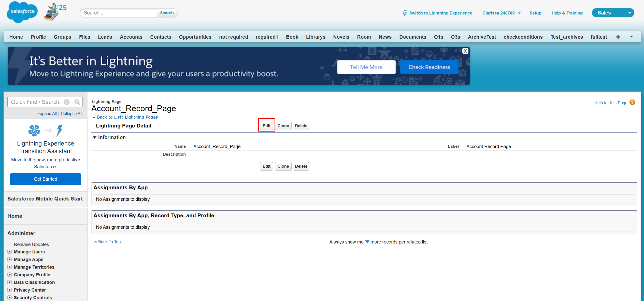Expand the Security Controls tree node
Viewport: 644px width, 301px height.
pos(10,297)
